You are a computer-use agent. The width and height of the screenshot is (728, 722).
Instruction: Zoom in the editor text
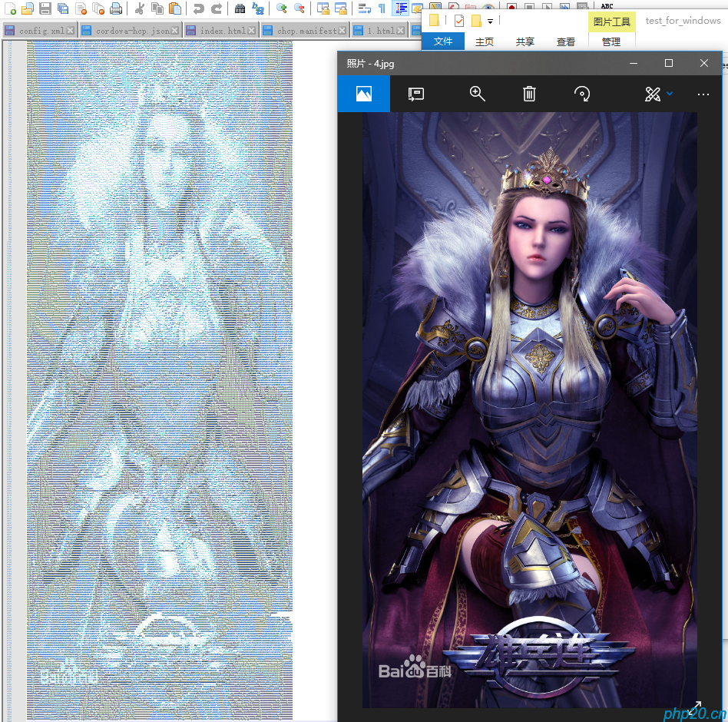(x=281, y=8)
